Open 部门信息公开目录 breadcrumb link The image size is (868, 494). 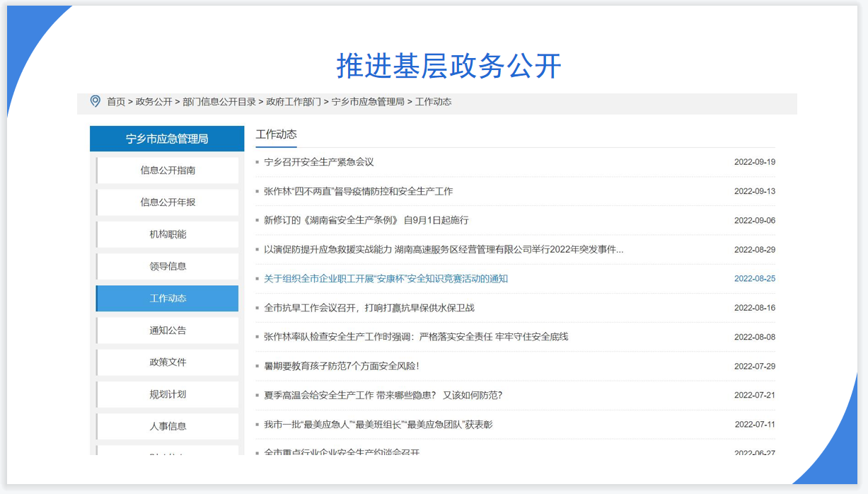[219, 102]
